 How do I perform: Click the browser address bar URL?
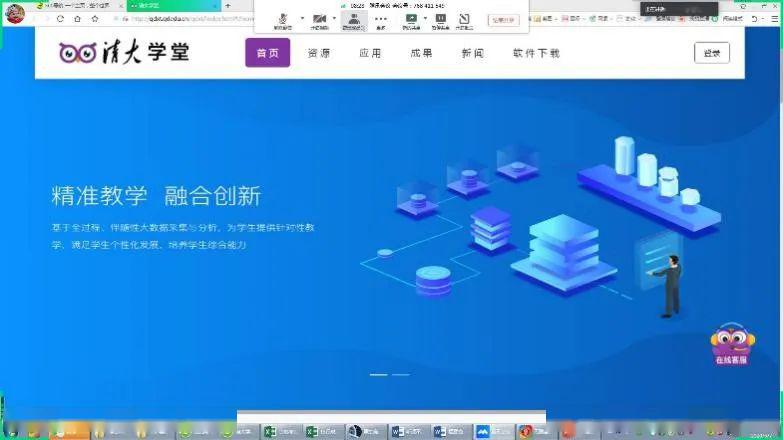click(192, 19)
